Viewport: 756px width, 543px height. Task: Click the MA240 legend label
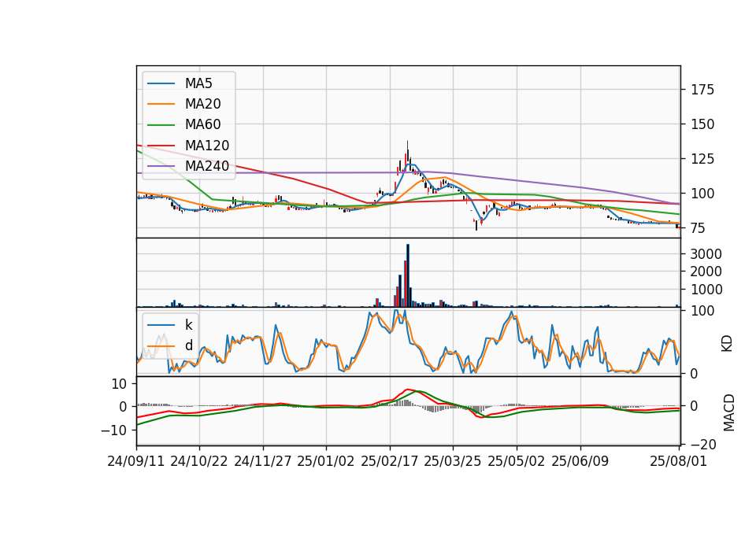(207, 166)
